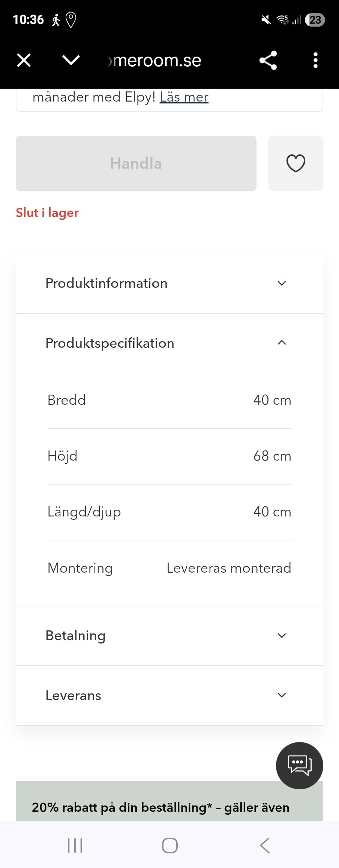Add product to favorites with heart icon

(295, 163)
